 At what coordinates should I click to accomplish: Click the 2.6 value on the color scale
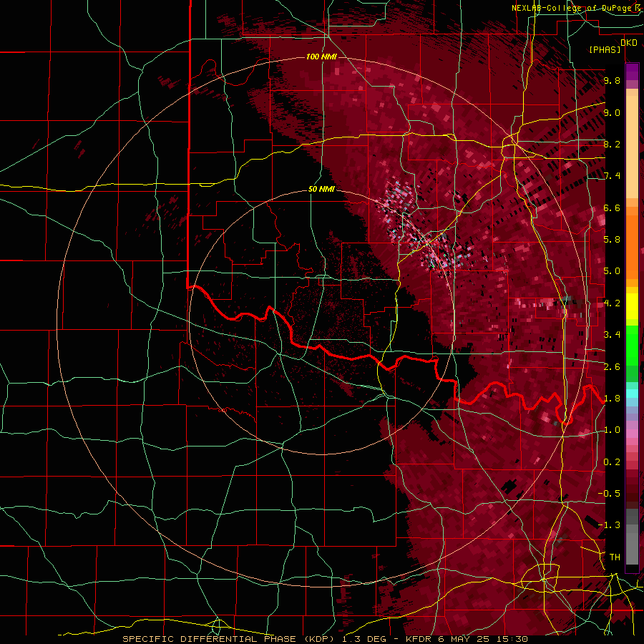tap(612, 367)
